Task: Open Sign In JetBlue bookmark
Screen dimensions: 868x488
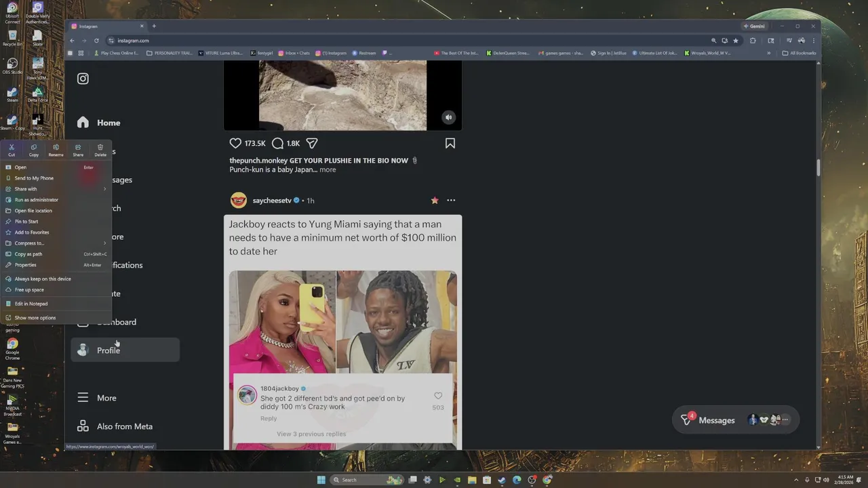Action: [x=608, y=53]
